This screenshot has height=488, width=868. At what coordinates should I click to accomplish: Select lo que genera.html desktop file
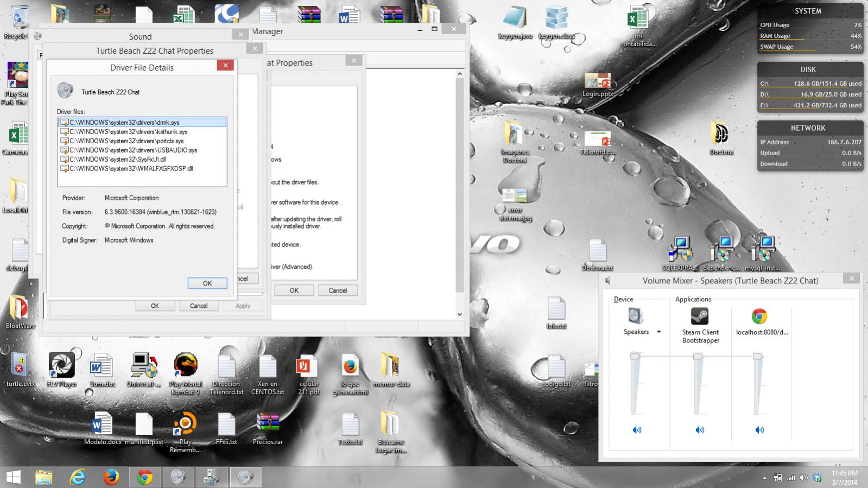[x=351, y=375]
